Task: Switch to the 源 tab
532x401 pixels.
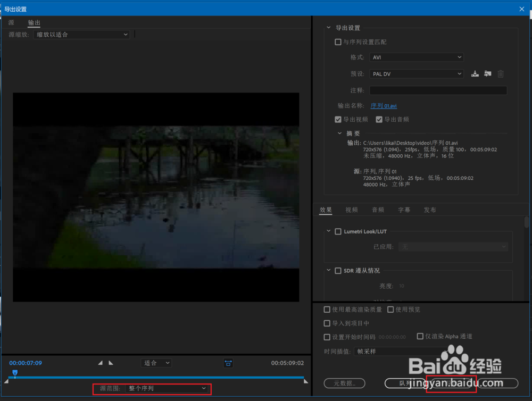Action: point(12,23)
